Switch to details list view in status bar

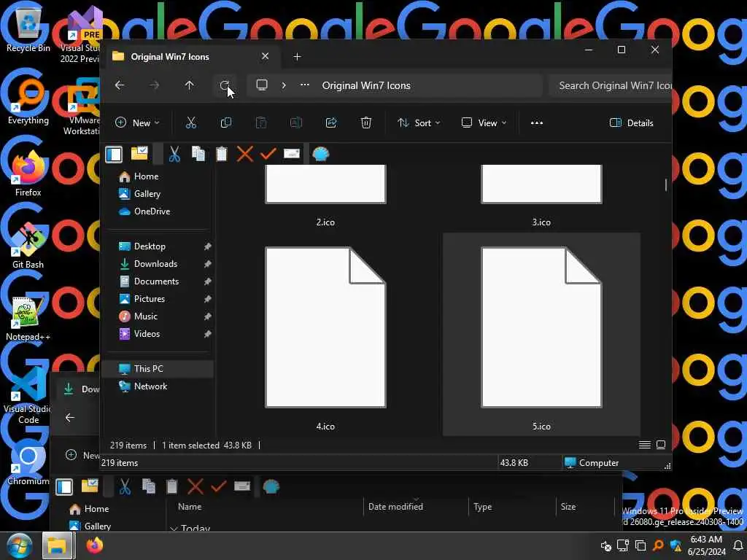[645, 445]
